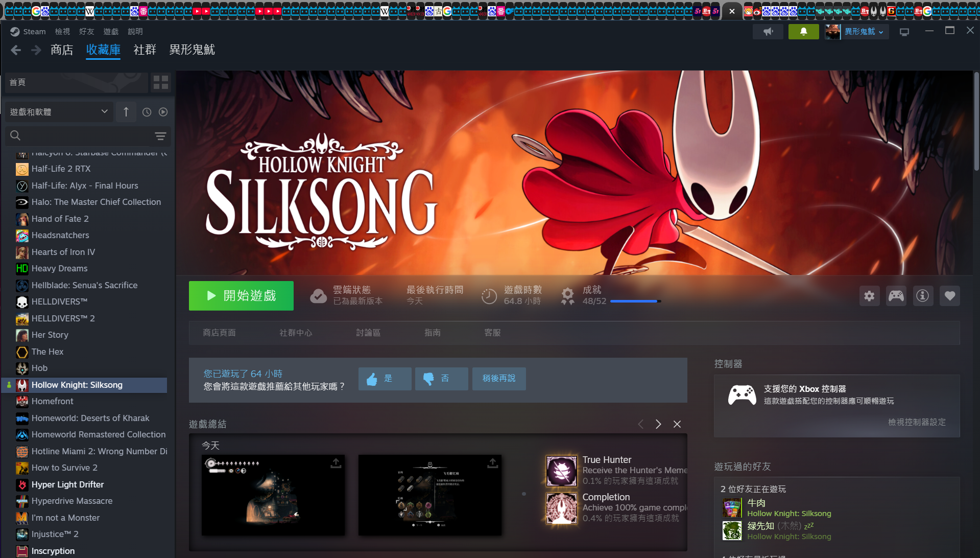Start the game with 開始遊戲
This screenshot has height=558, width=980.
241,296
